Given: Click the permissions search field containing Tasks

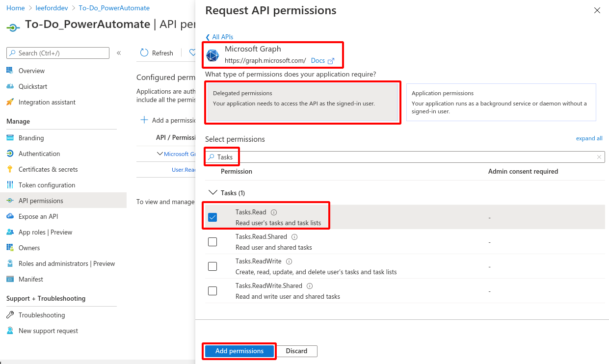Looking at the screenshot, I should (405, 157).
